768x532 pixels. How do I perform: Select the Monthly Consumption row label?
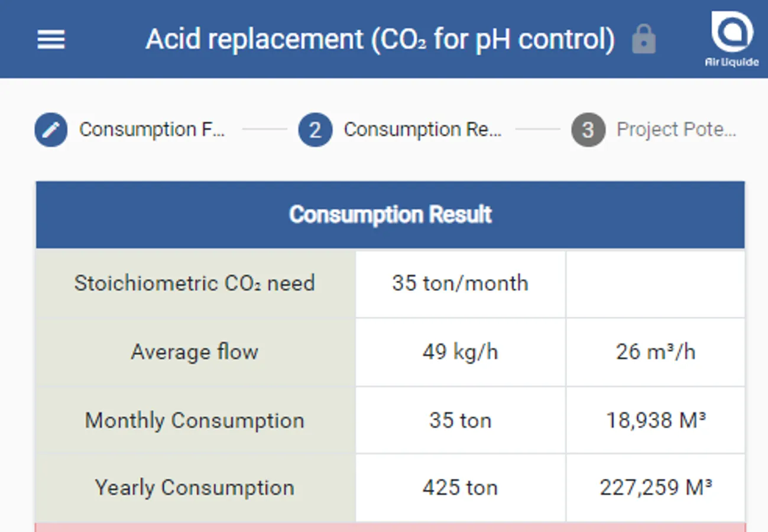(x=195, y=420)
